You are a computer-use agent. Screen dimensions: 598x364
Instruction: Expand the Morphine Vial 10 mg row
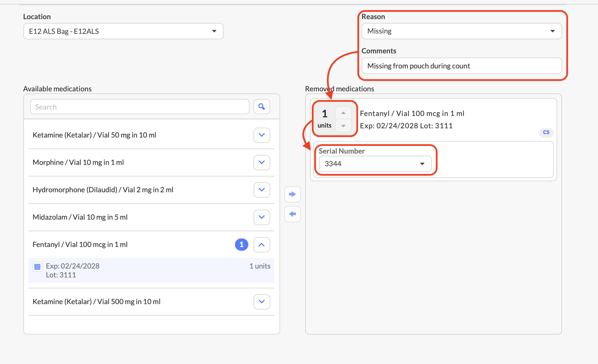(262, 162)
